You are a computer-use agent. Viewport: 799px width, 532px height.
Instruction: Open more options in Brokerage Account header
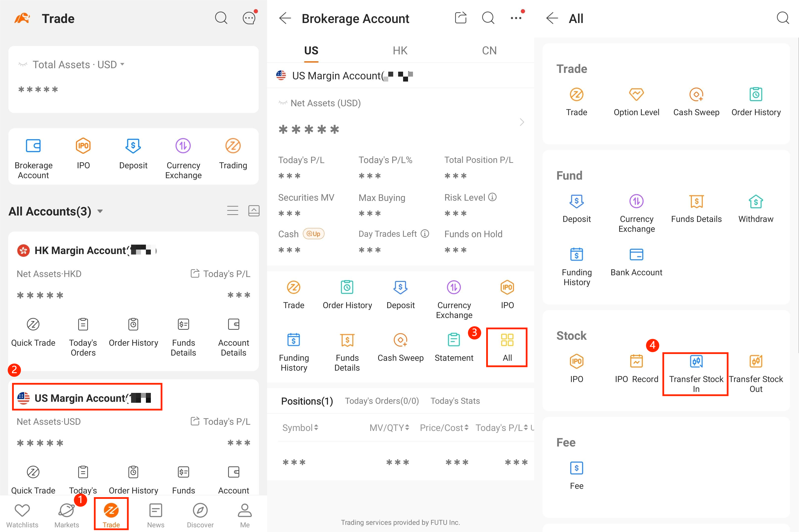[x=517, y=18]
